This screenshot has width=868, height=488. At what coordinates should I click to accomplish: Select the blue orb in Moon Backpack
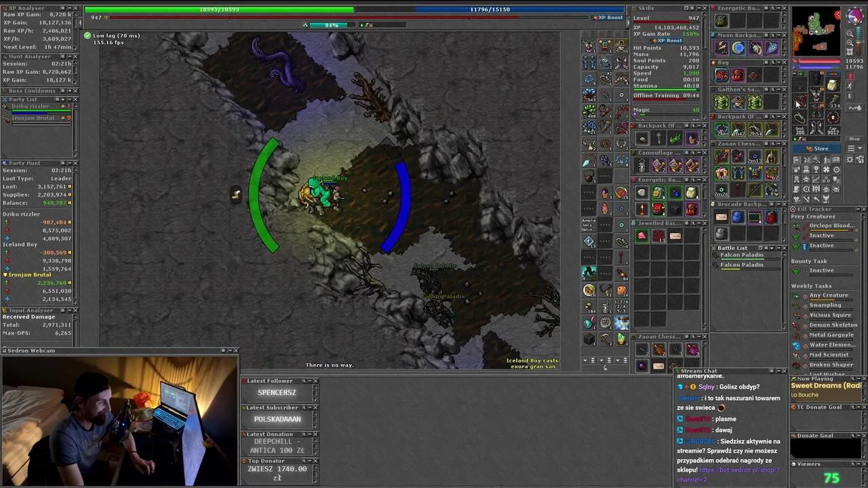(738, 47)
